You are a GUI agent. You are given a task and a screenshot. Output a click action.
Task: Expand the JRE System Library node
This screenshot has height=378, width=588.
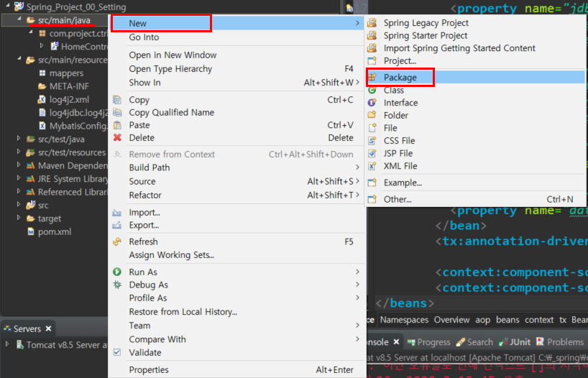19,178
